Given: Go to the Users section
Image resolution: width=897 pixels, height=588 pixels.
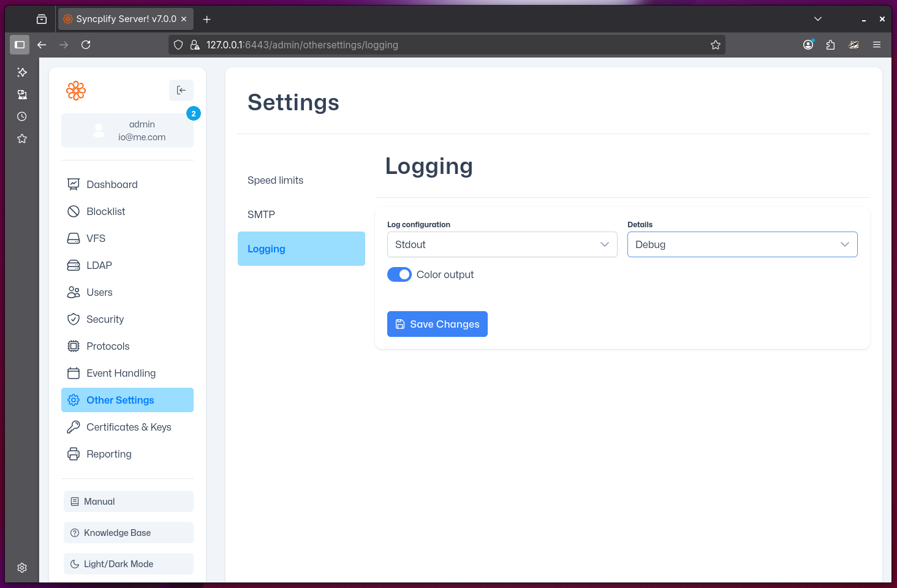Looking at the screenshot, I should pyautogui.click(x=100, y=292).
